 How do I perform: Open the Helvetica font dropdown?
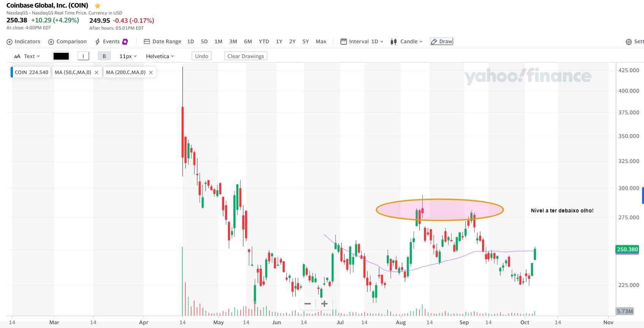(x=160, y=56)
